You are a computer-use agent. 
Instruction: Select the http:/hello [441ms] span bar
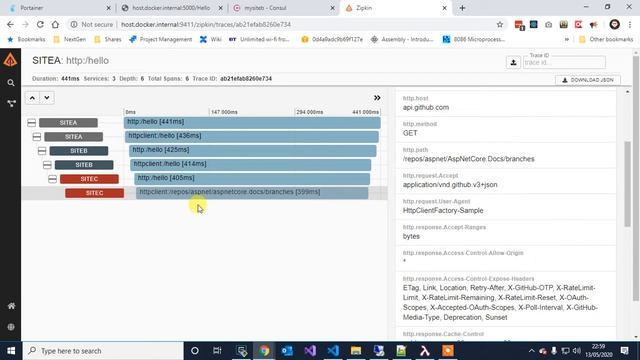(252, 122)
